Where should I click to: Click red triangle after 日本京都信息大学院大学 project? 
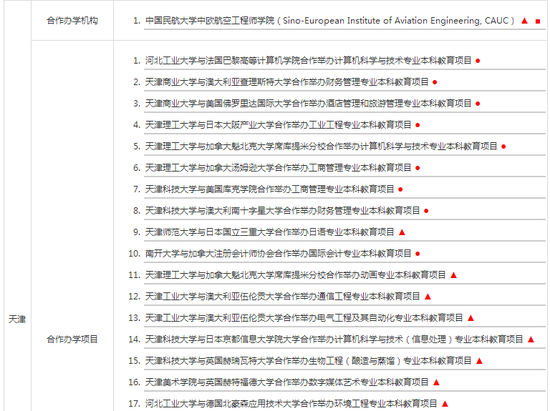pyautogui.click(x=531, y=339)
